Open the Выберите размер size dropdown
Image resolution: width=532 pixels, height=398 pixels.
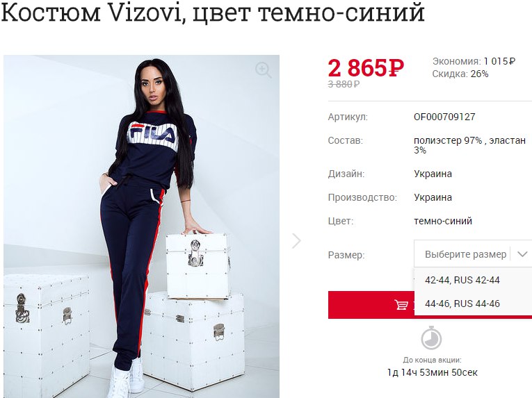(473, 254)
